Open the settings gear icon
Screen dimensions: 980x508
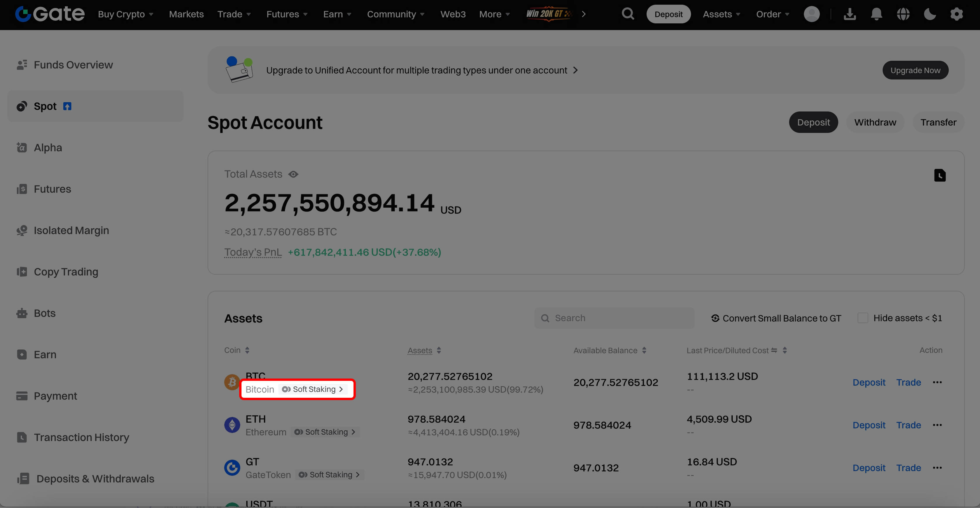click(956, 15)
